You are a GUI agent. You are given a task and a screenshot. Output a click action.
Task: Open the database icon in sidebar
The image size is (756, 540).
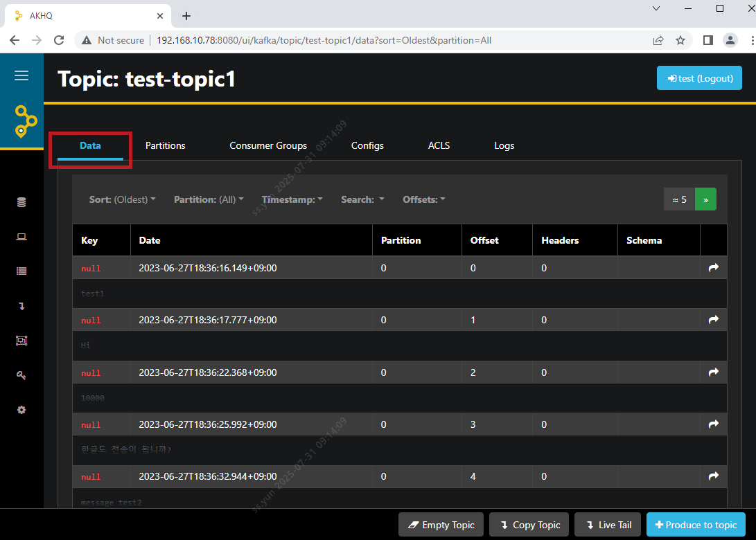coord(21,202)
